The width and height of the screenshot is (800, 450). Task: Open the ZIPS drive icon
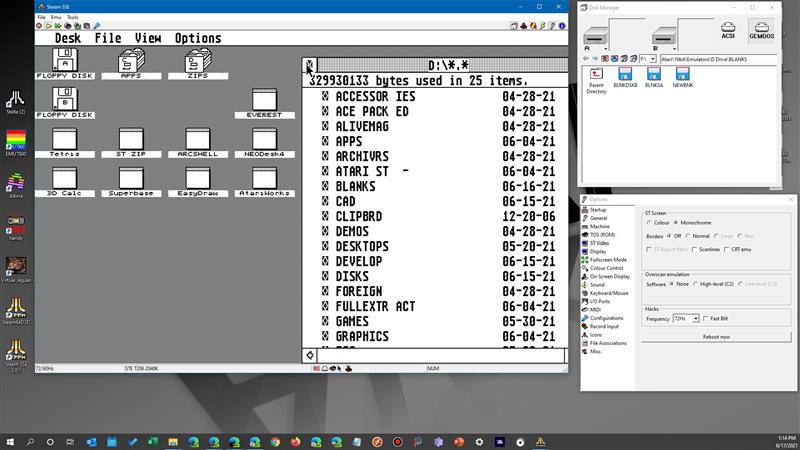198,64
